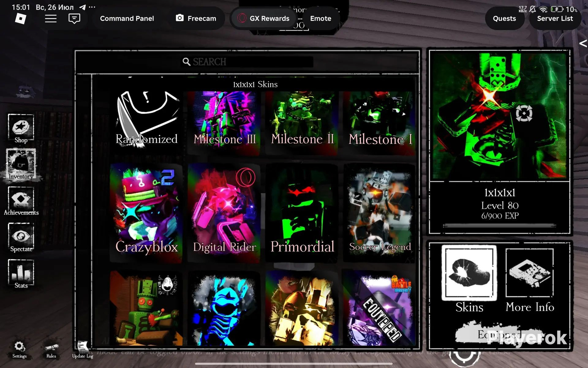Open the chat bubble icon
The height and width of the screenshot is (368, 588).
[74, 18]
